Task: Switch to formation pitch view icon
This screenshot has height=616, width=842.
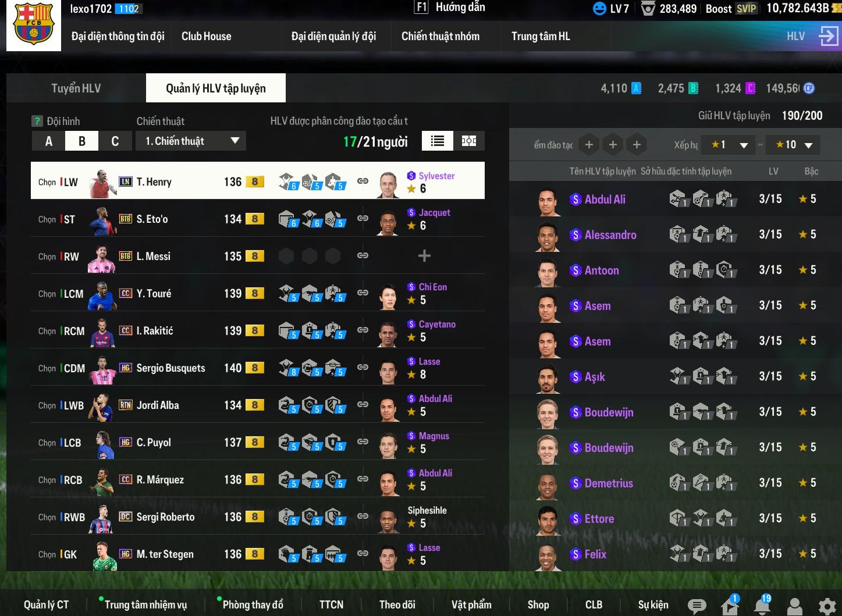Action: pos(469,141)
